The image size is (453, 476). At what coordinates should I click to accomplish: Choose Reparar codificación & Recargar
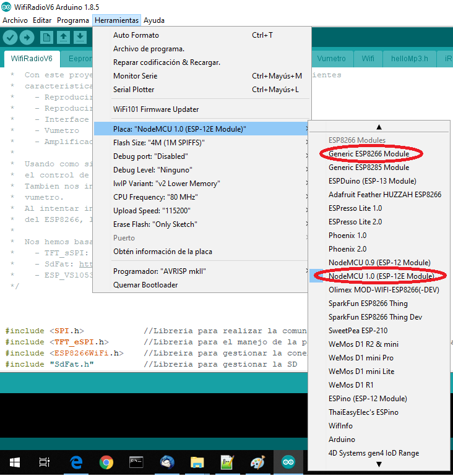click(x=202, y=62)
